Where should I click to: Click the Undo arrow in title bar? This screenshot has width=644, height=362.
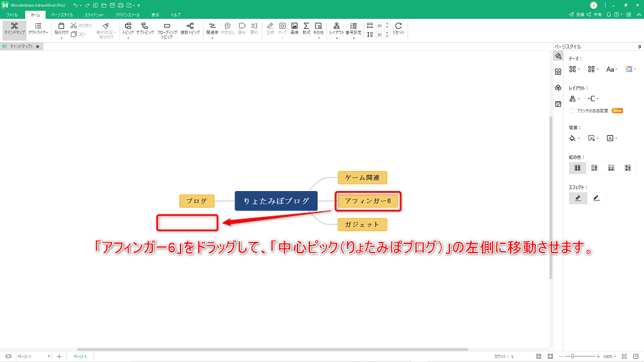75,5
